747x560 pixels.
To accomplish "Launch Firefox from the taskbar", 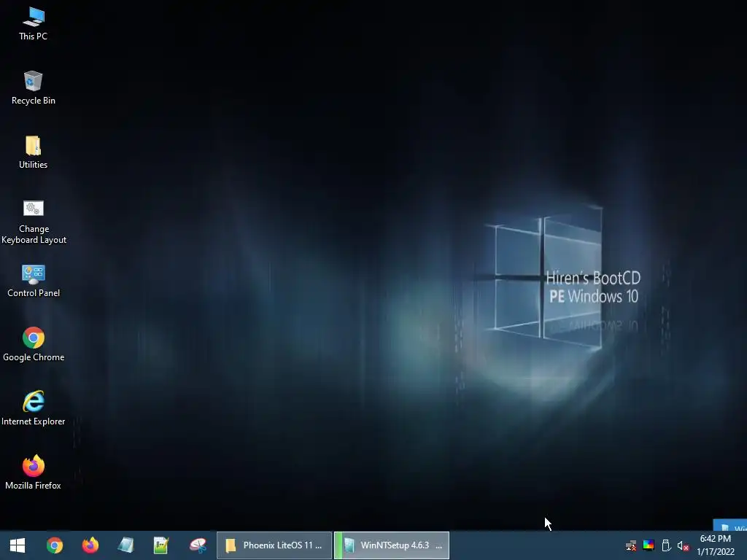I will (90, 545).
